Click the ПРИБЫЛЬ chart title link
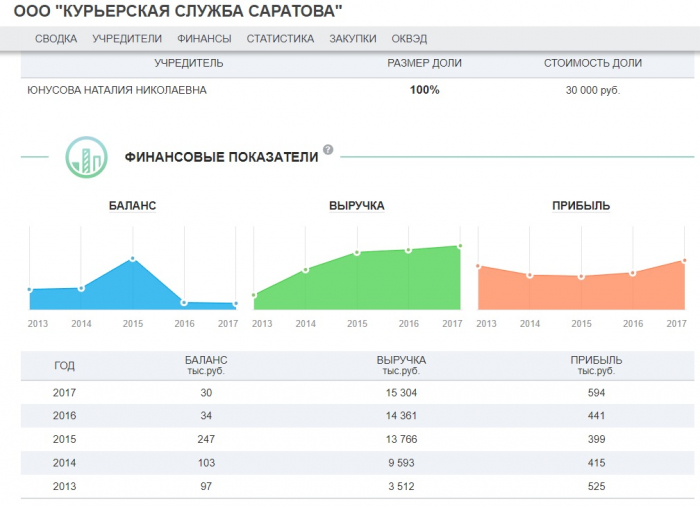Image resolution: width=700 pixels, height=506 pixels. [x=581, y=205]
